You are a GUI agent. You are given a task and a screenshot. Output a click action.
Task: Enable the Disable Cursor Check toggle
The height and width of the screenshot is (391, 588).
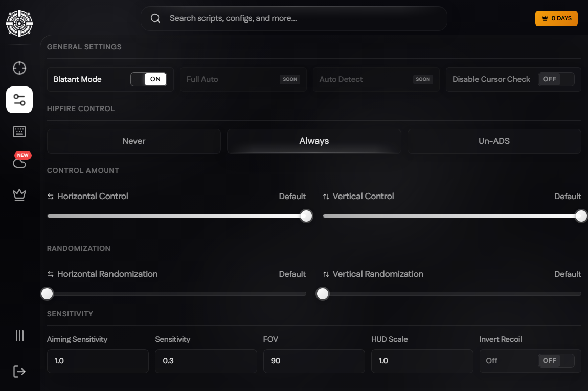pos(556,79)
